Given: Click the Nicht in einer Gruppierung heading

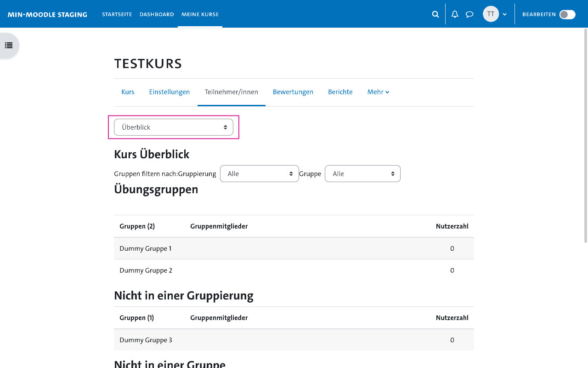Looking at the screenshot, I should 184,295.
